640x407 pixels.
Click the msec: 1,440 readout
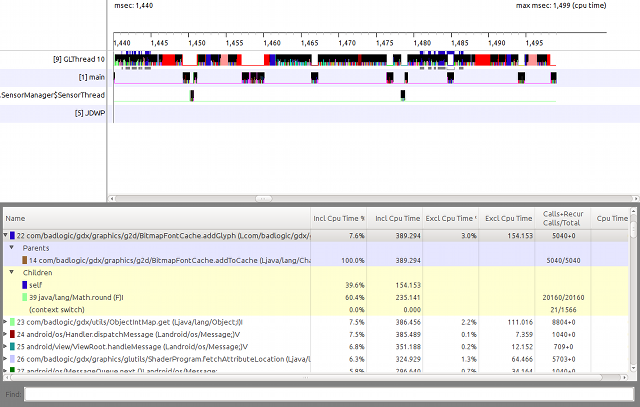pyautogui.click(x=133, y=5)
